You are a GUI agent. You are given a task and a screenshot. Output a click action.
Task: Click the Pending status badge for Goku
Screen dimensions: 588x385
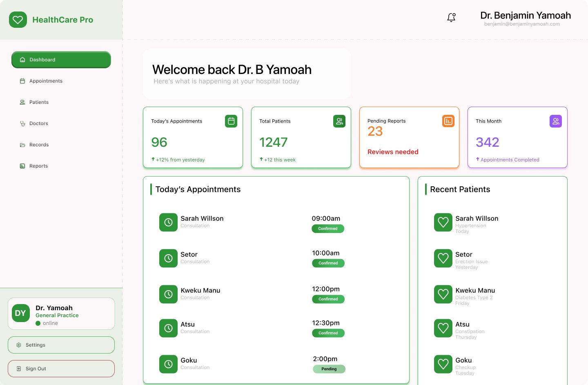pos(329,369)
